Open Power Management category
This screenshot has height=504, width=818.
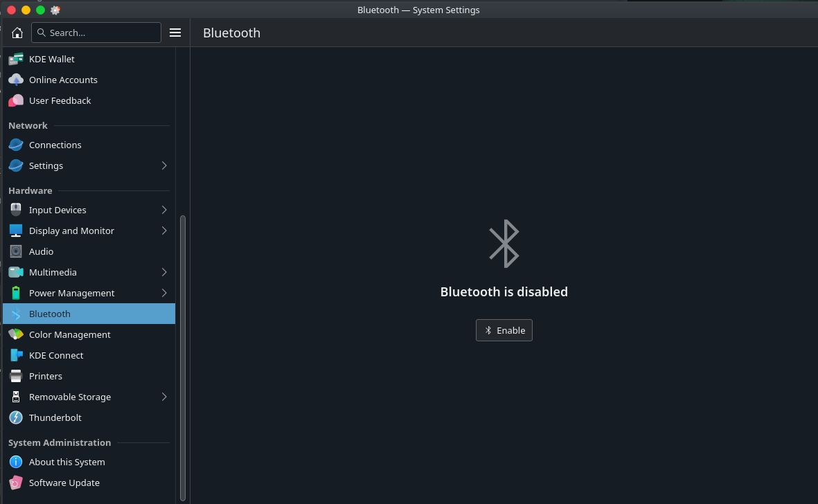[x=89, y=294]
